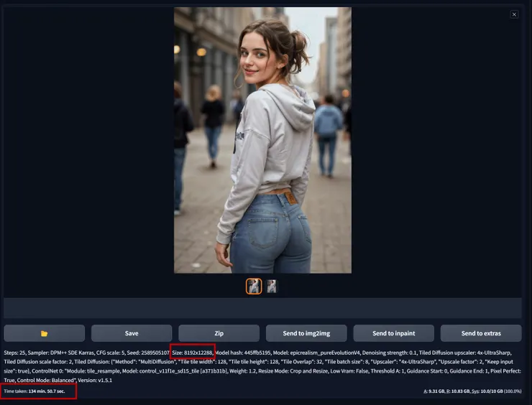Send image to inpaint

393,333
